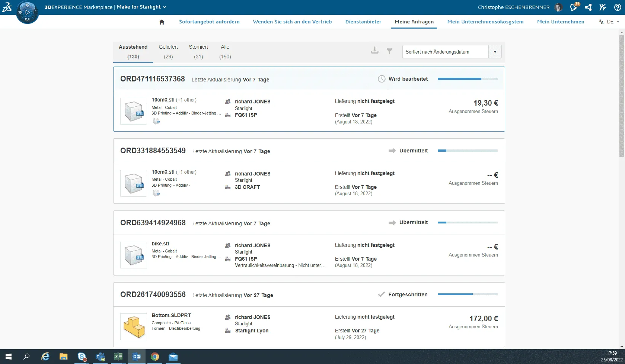
Task: Click the download icon above the order list
Action: tap(374, 50)
